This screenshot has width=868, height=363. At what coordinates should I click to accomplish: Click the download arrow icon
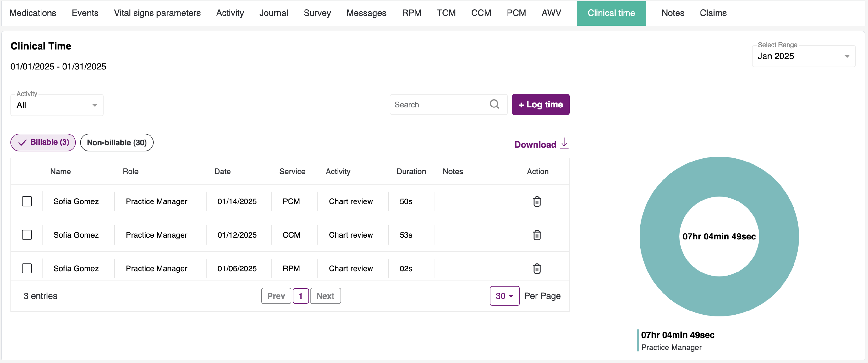564,143
